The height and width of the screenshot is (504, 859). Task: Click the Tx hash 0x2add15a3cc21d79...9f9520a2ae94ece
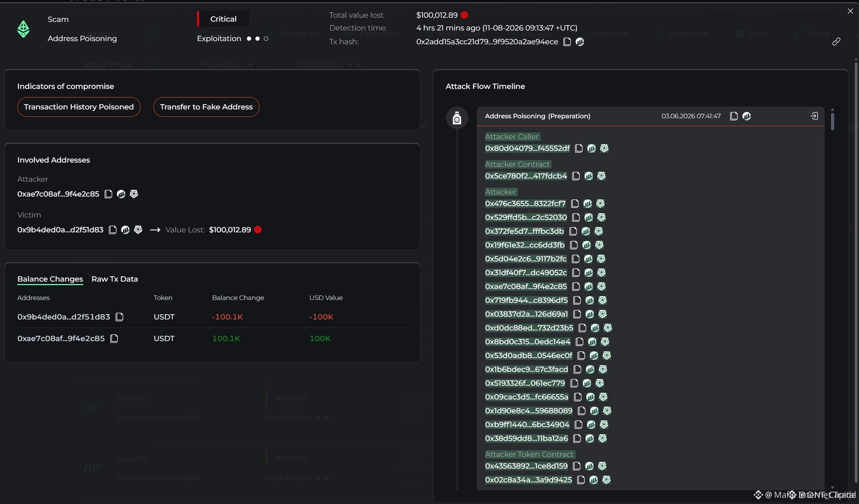(487, 42)
